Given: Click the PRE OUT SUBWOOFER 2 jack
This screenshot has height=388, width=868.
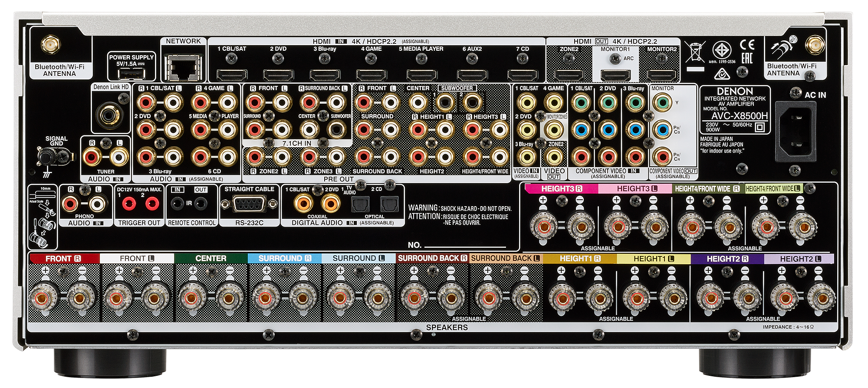Looking at the screenshot, I should (472, 103).
